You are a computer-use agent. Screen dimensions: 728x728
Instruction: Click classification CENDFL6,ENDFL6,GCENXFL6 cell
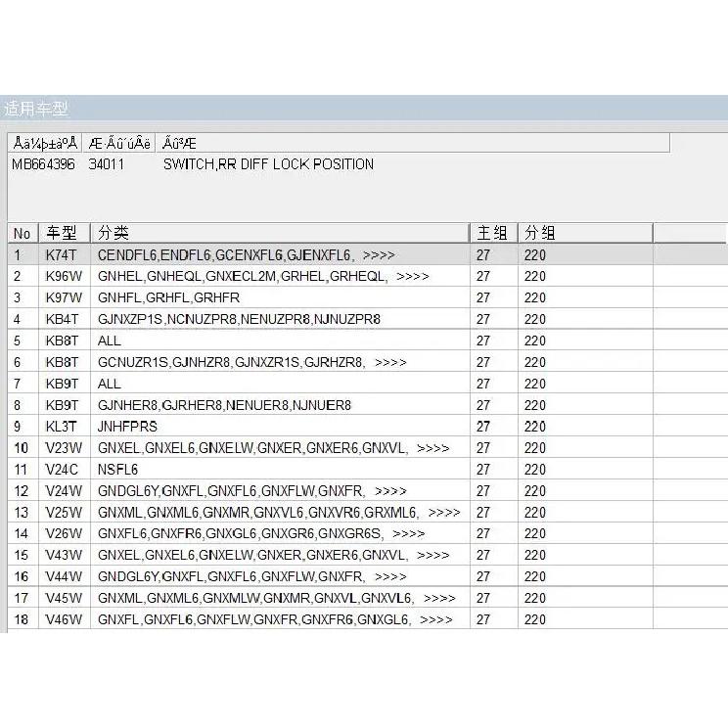pos(280,254)
